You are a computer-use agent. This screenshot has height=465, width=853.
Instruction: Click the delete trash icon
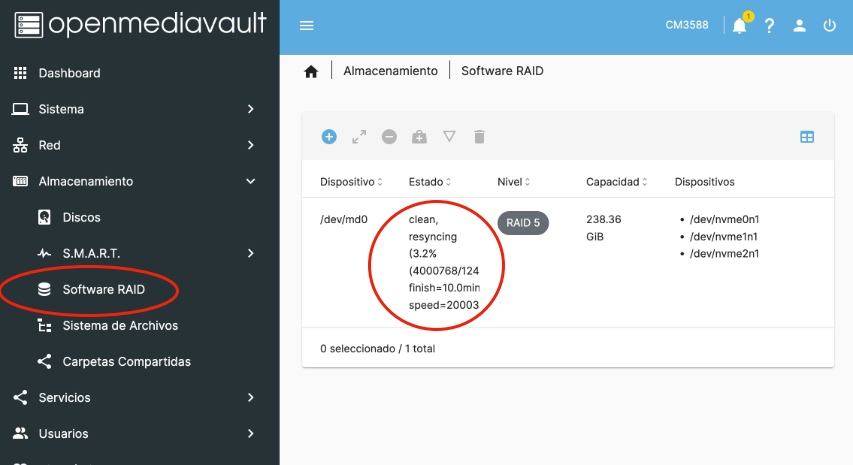coord(479,137)
